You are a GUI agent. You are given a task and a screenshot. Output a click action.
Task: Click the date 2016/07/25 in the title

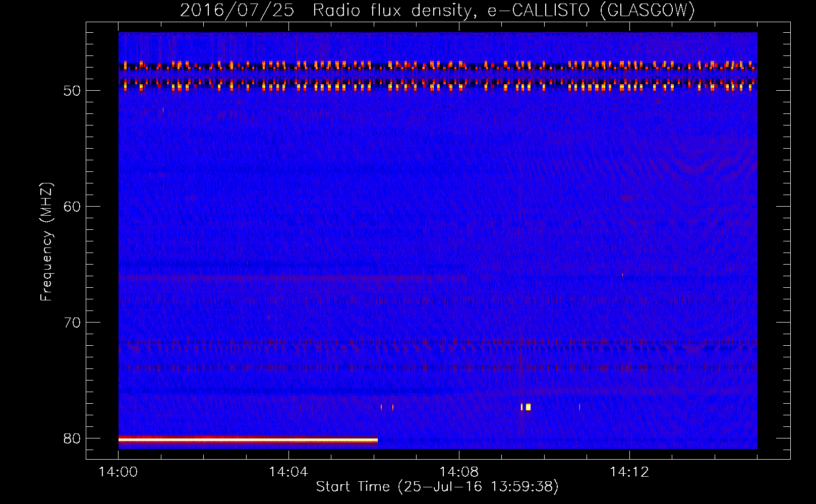coord(237,11)
